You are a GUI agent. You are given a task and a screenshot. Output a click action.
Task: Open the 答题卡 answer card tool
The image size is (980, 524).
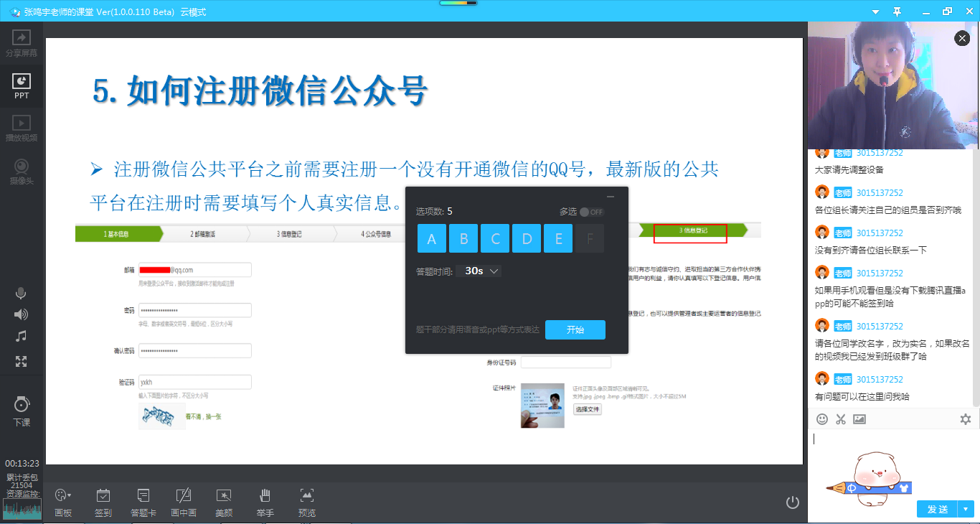[143, 502]
